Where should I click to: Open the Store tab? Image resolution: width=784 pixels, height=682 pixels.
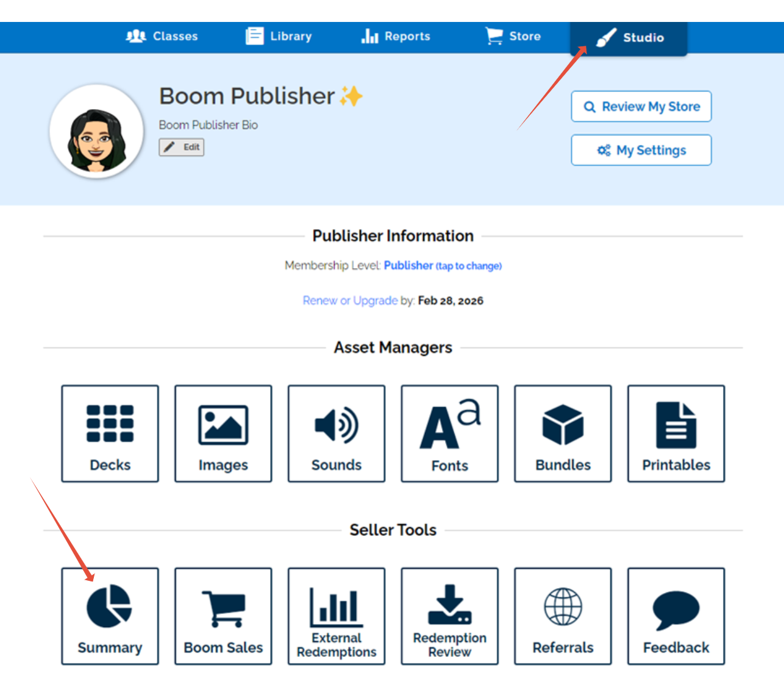(x=513, y=37)
